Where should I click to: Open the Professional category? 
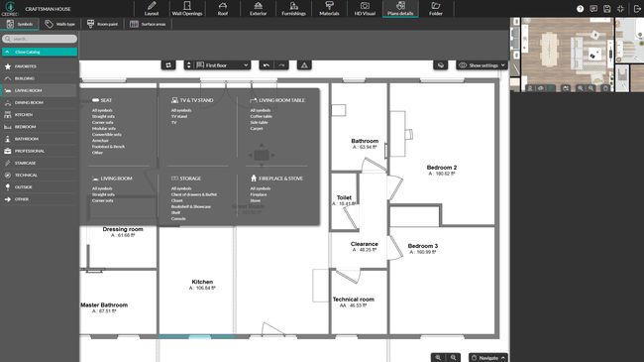40,151
